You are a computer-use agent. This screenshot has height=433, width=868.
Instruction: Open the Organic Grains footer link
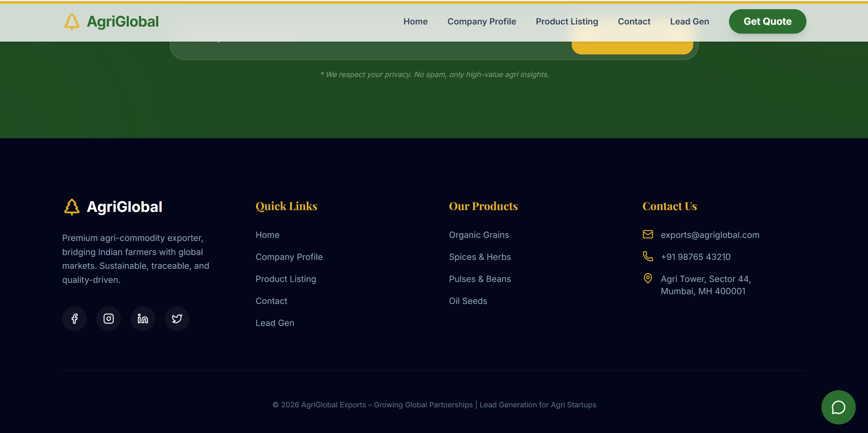coord(479,235)
